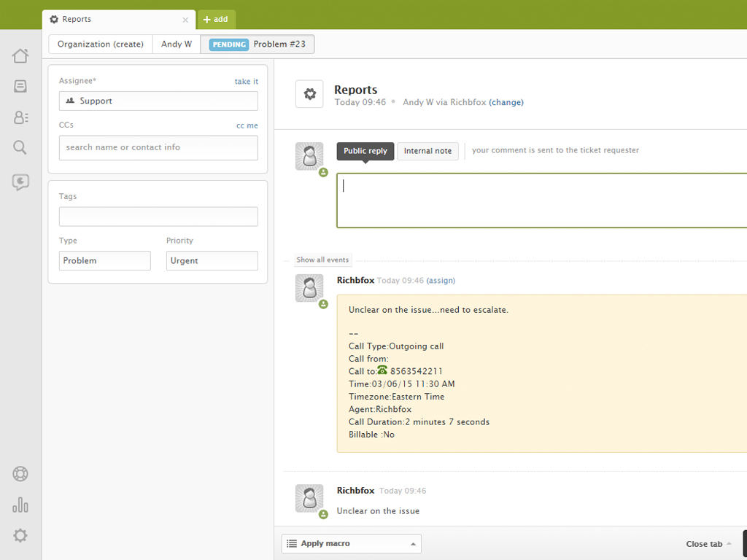Open the Admin gear icon in sidebar
The image size is (747, 560).
coord(20,536)
